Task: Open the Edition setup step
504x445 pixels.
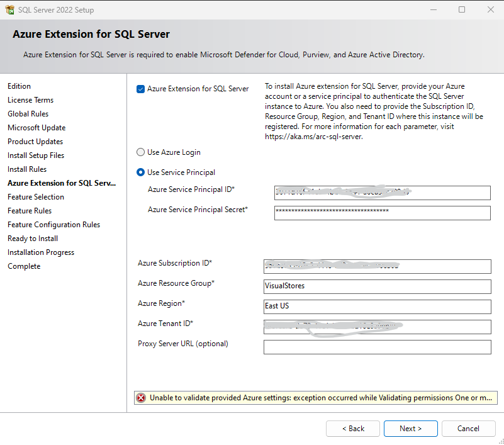Action: coord(19,86)
